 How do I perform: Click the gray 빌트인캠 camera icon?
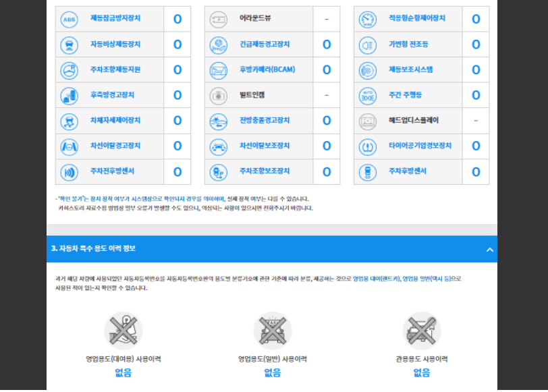click(x=219, y=96)
